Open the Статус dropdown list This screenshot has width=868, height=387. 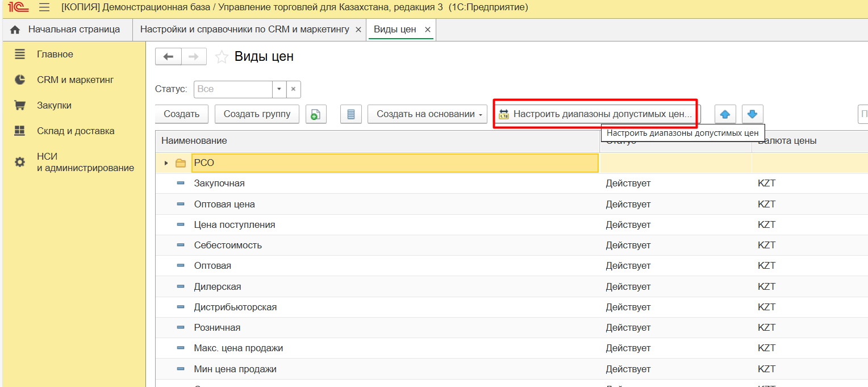(x=279, y=89)
